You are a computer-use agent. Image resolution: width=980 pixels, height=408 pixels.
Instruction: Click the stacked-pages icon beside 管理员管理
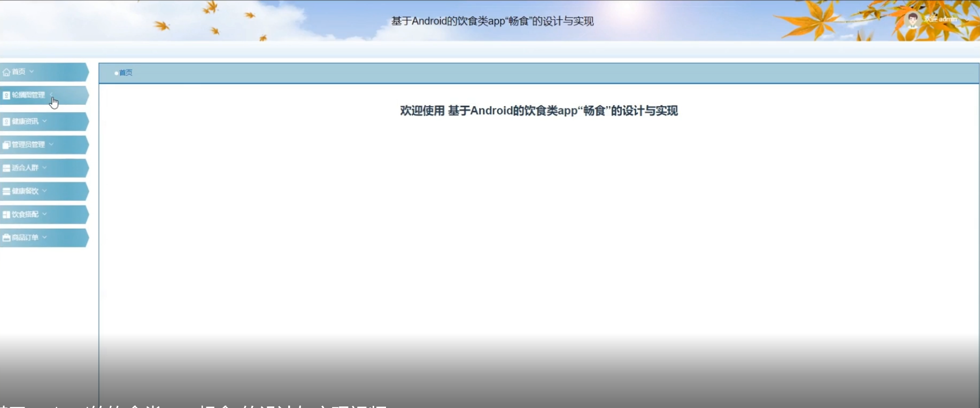coord(6,145)
